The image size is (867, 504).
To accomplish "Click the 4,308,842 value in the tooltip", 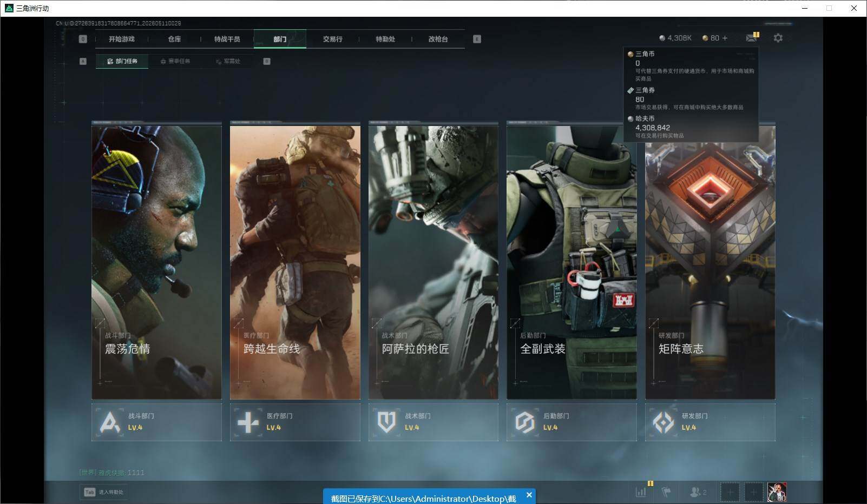I will click(x=653, y=128).
